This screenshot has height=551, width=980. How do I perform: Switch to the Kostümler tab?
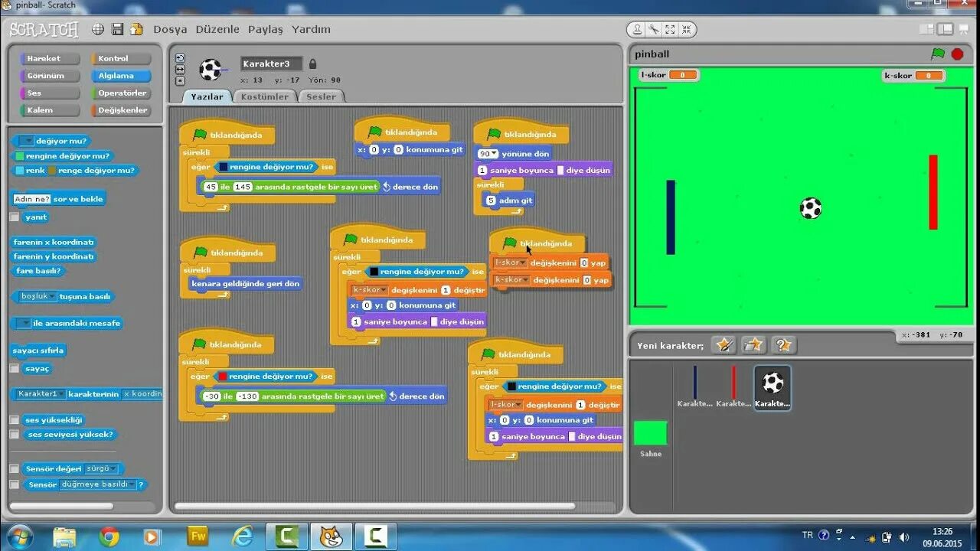[x=265, y=96]
